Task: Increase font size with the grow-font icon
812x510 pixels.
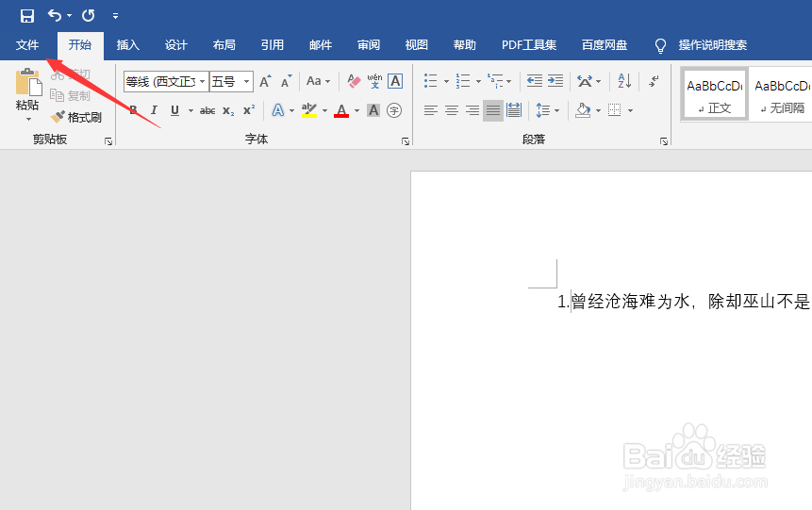Action: tap(265, 81)
